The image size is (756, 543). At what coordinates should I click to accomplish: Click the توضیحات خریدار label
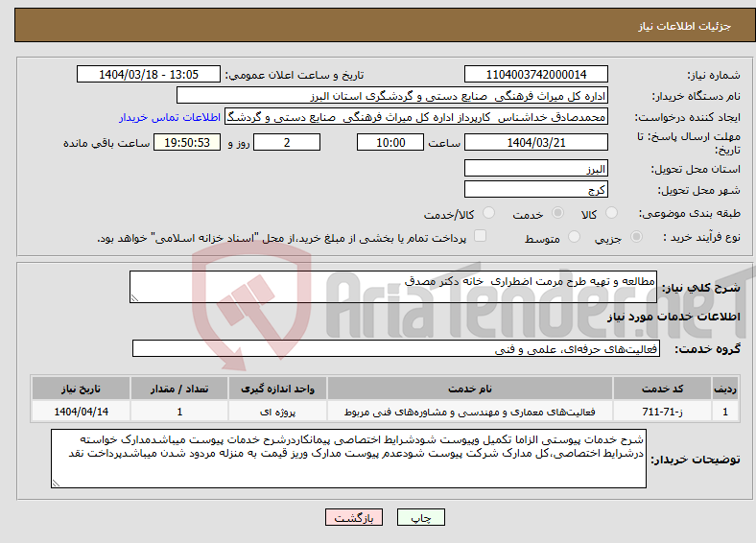pyautogui.click(x=696, y=460)
